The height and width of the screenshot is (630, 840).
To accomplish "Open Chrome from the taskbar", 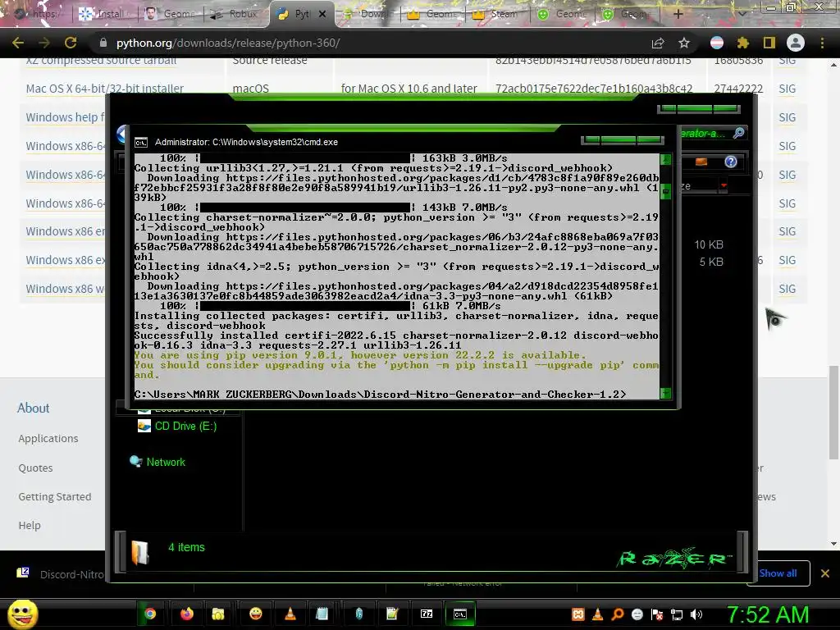I will click(150, 614).
